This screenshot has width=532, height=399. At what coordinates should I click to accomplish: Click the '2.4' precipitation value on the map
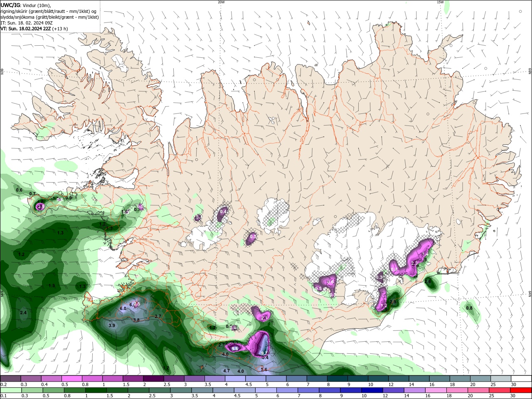pos(23,313)
